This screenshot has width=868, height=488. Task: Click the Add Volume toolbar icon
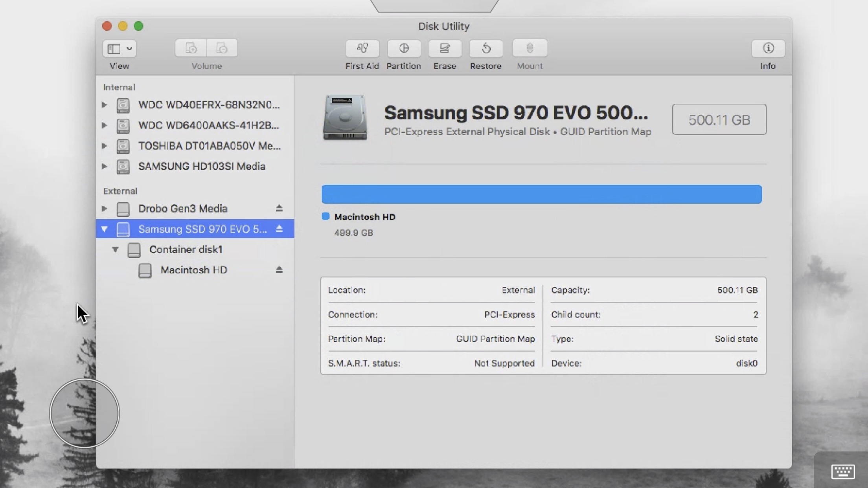(191, 48)
